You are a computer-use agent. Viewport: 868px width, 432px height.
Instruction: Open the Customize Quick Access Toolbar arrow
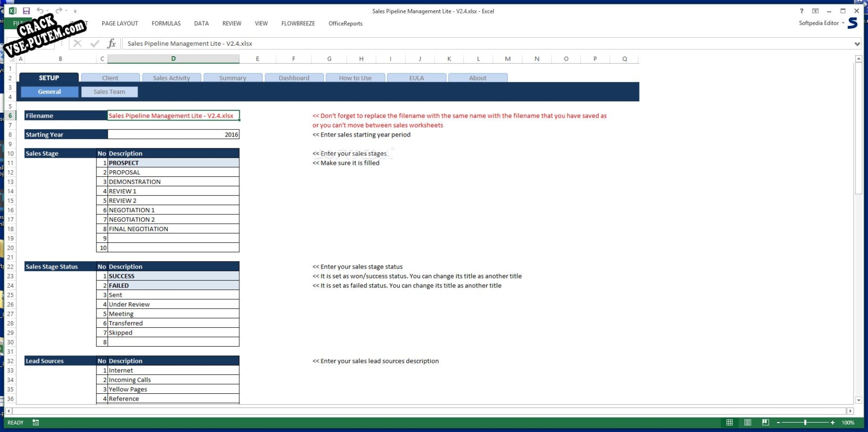[x=75, y=11]
